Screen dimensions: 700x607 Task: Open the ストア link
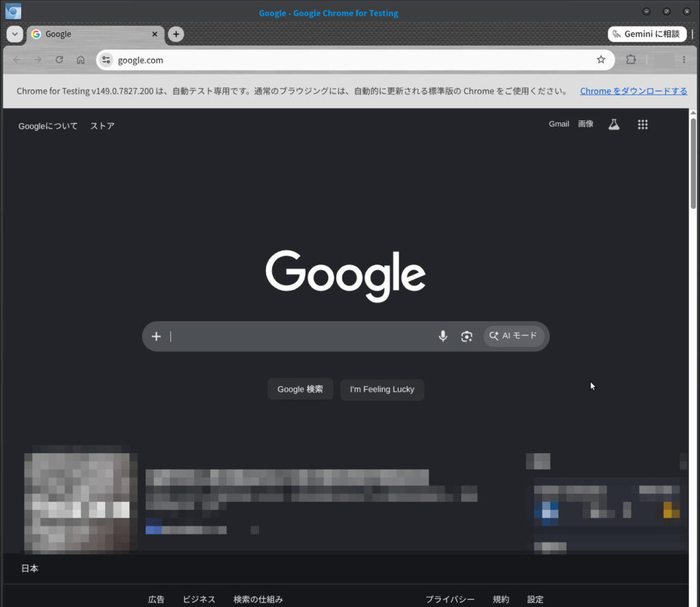[103, 126]
